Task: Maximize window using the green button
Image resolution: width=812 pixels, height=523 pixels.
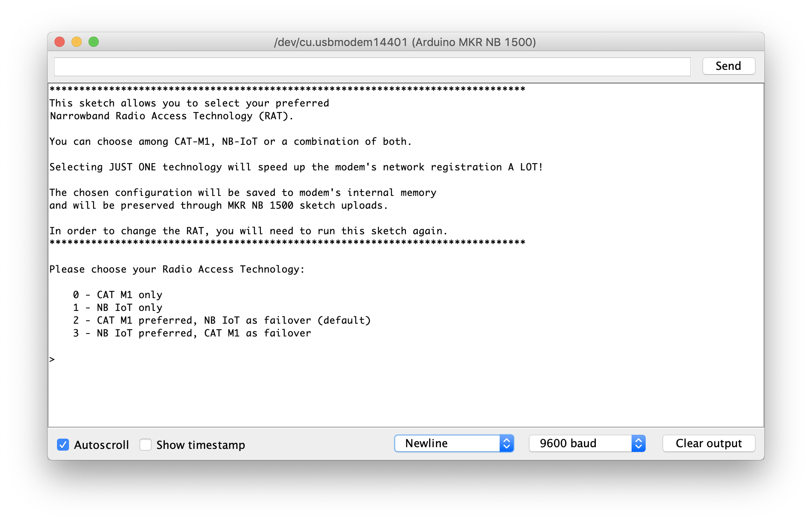Action: (94, 42)
